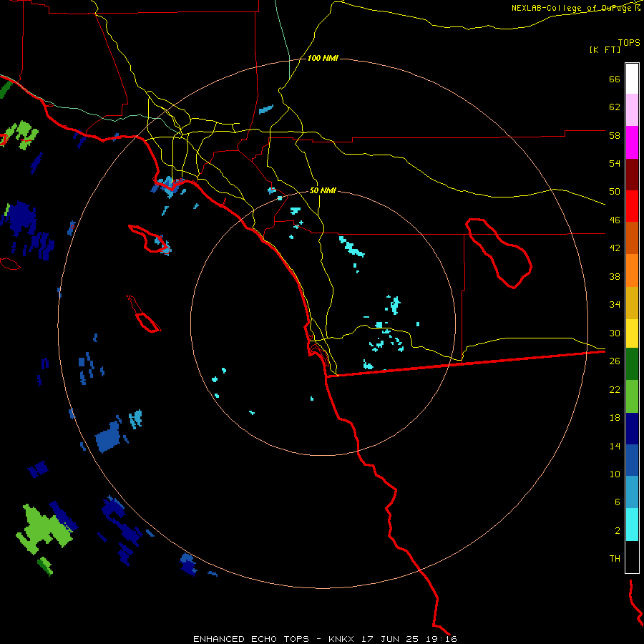Click the TH threshold label on the legend

(615, 559)
